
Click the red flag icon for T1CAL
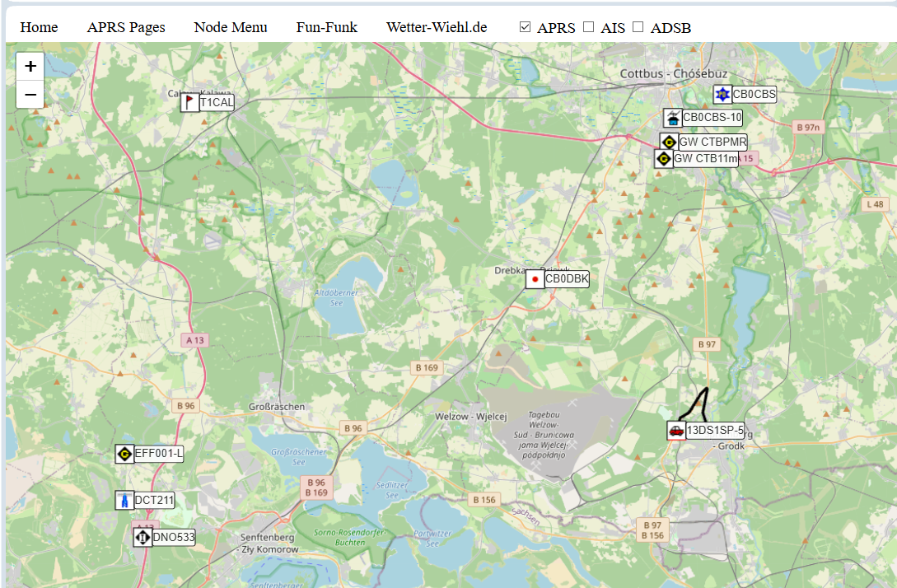coord(190,102)
